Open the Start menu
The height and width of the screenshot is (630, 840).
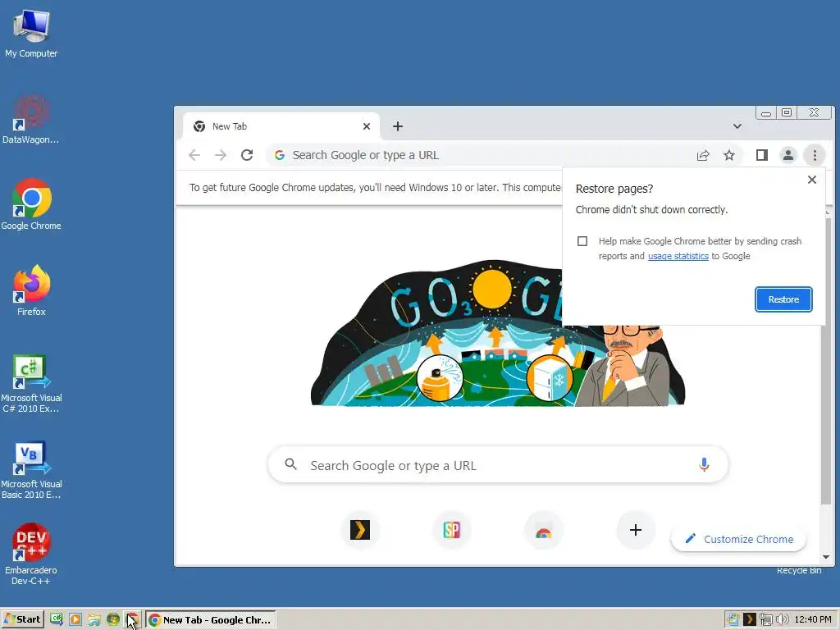[x=22, y=620]
